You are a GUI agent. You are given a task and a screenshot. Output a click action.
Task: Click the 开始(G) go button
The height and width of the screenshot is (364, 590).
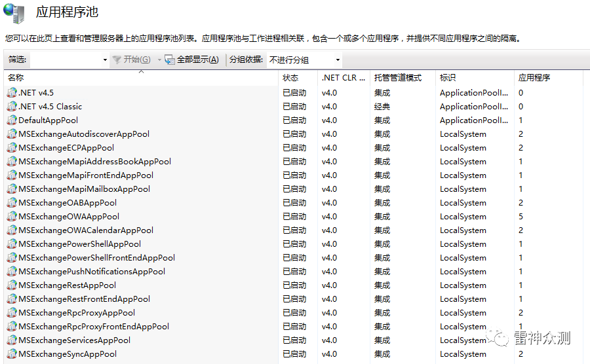(132, 60)
